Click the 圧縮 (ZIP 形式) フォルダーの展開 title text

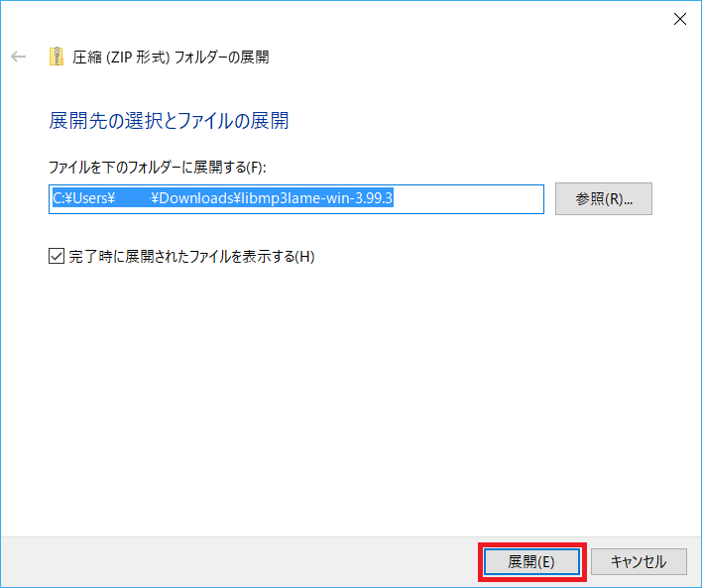(x=171, y=57)
